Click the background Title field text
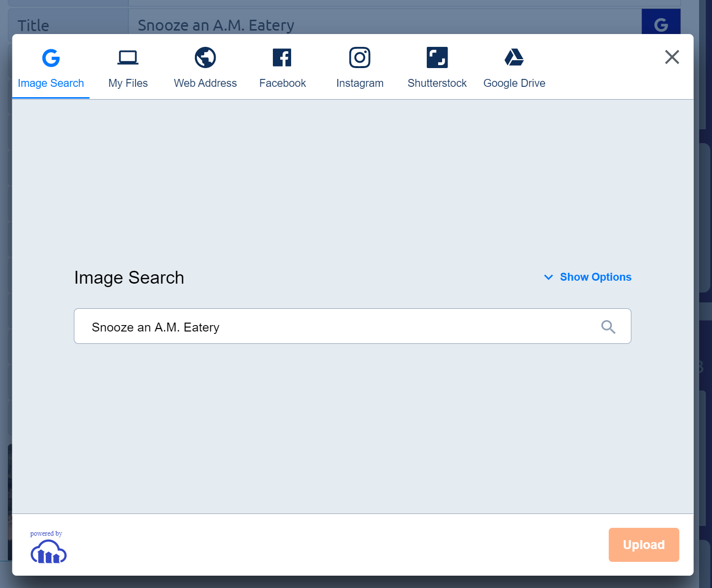 [x=216, y=25]
